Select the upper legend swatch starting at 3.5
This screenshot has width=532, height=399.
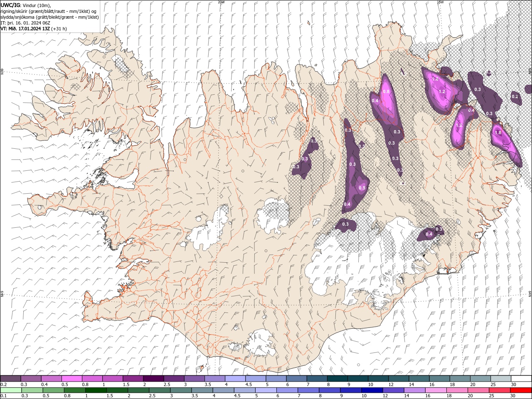[215, 379]
